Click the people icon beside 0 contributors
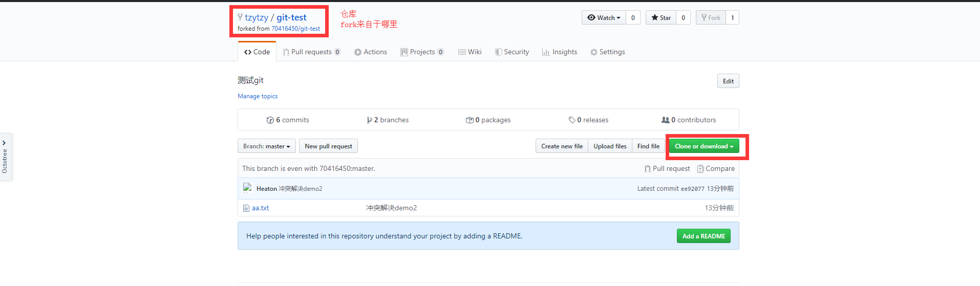The height and width of the screenshot is (286, 980). 665,120
